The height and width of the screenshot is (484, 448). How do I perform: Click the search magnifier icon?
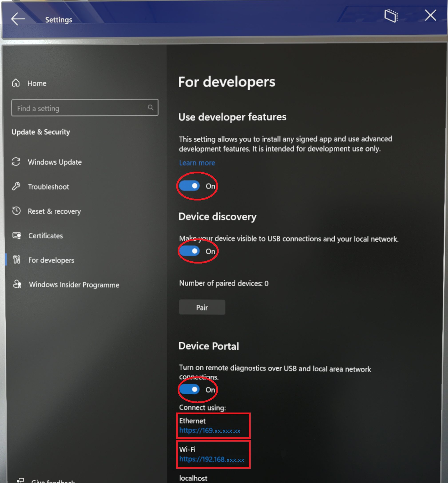(151, 107)
